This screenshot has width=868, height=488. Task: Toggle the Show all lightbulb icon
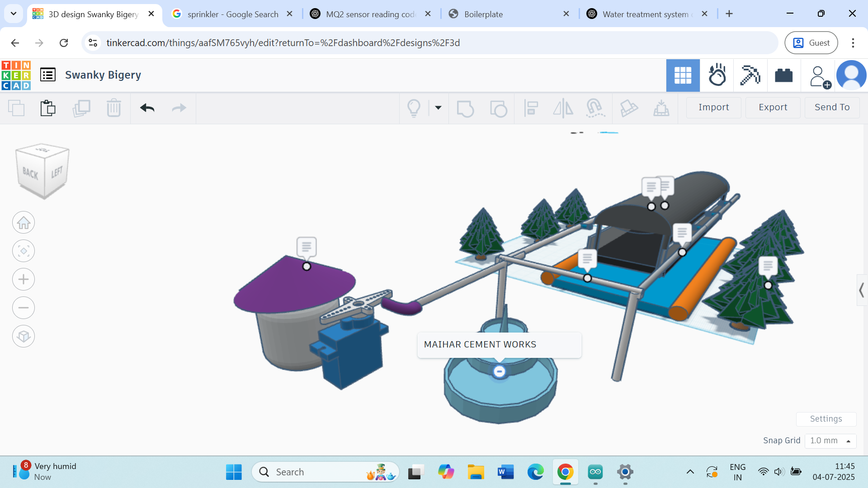[414, 108]
